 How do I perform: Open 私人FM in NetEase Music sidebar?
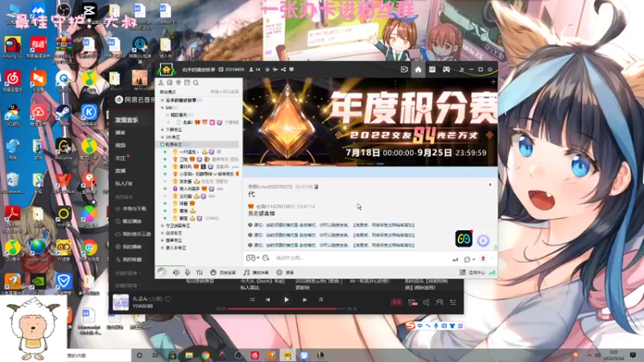point(124,183)
